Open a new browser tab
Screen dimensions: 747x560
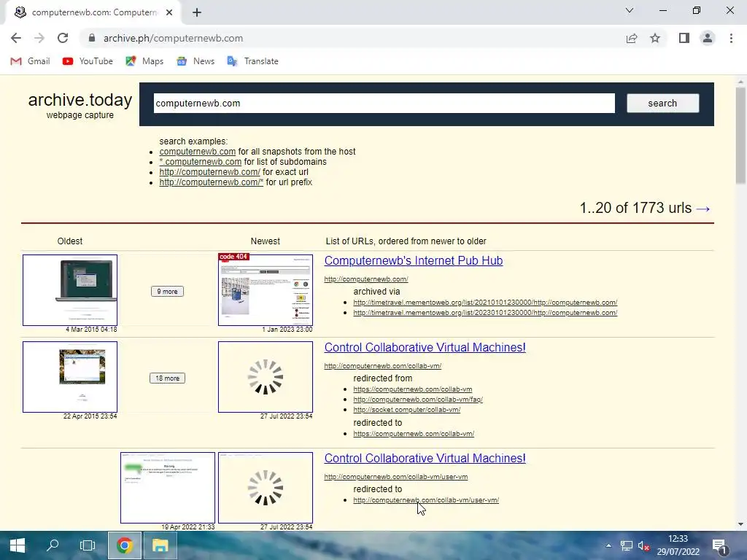pyautogui.click(x=197, y=12)
